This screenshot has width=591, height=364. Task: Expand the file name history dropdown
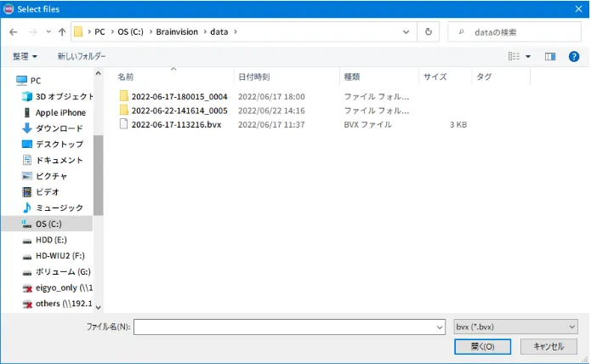(439, 327)
